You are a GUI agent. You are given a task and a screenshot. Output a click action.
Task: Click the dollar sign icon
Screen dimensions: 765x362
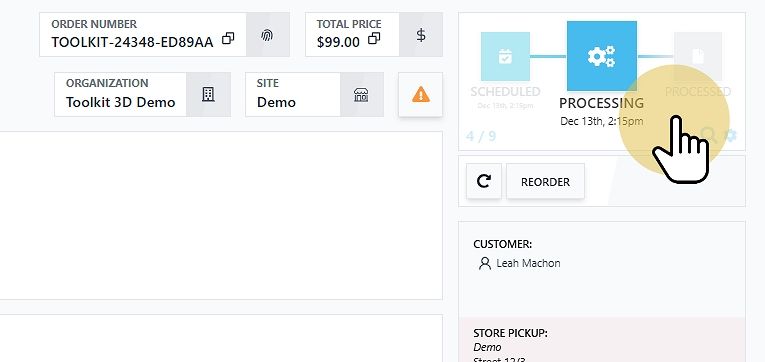tap(421, 35)
